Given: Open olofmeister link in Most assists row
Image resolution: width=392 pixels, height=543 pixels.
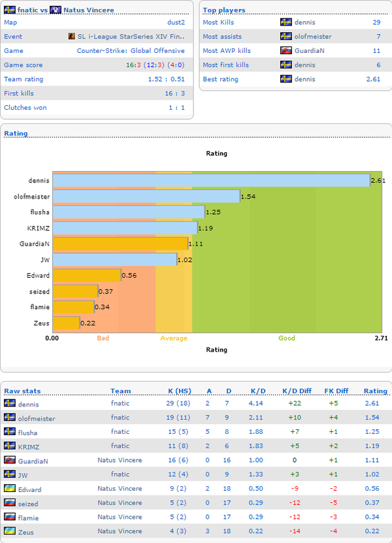Looking at the screenshot, I should (x=313, y=37).
